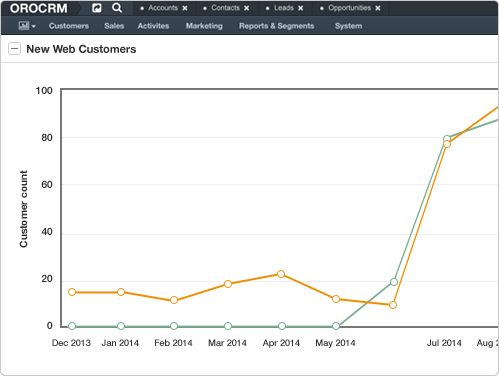Click the Dec 2013 axis label
This screenshot has height=376, width=499.
tap(71, 343)
